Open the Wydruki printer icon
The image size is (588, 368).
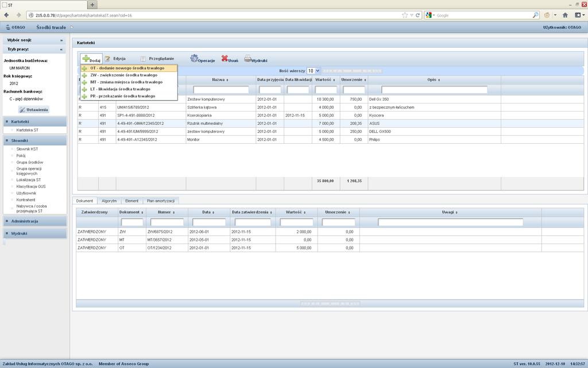coord(247,58)
